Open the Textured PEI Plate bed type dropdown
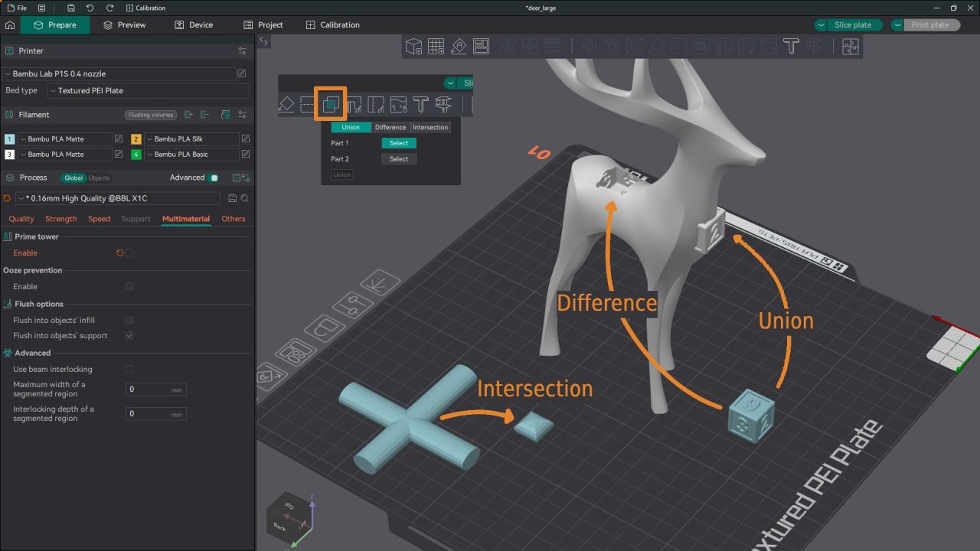 click(149, 90)
